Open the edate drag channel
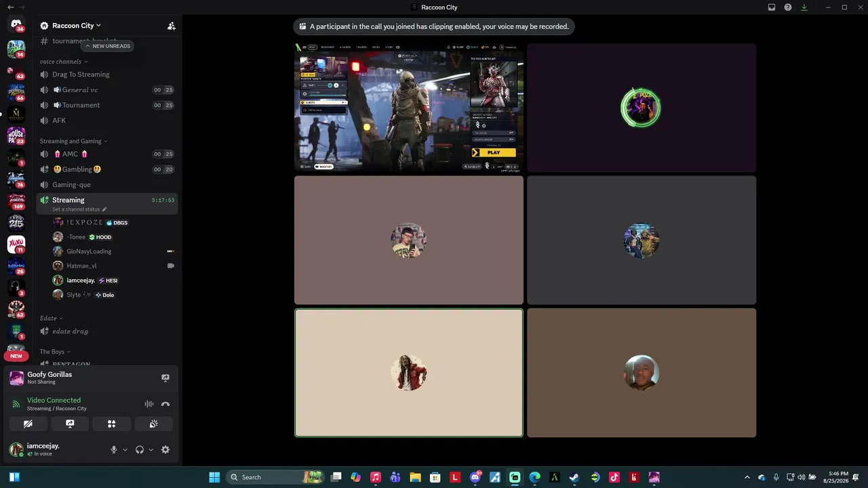This screenshot has height=488, width=868. (x=107, y=331)
